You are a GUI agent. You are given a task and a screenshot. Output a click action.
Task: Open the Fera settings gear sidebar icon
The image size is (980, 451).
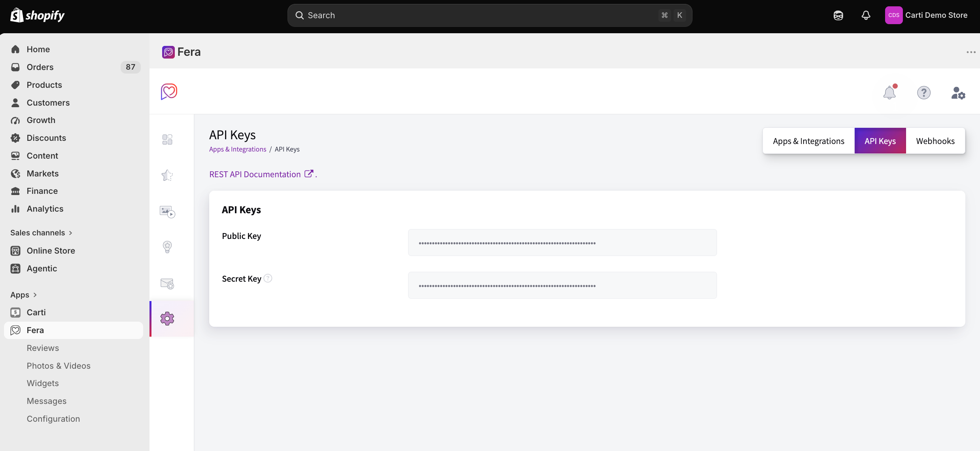pyautogui.click(x=167, y=318)
